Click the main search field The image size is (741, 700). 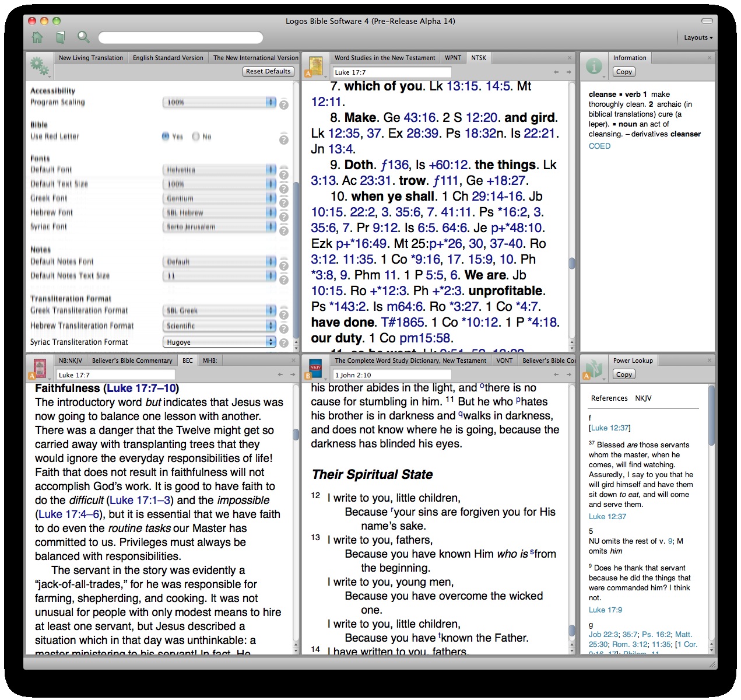(181, 38)
